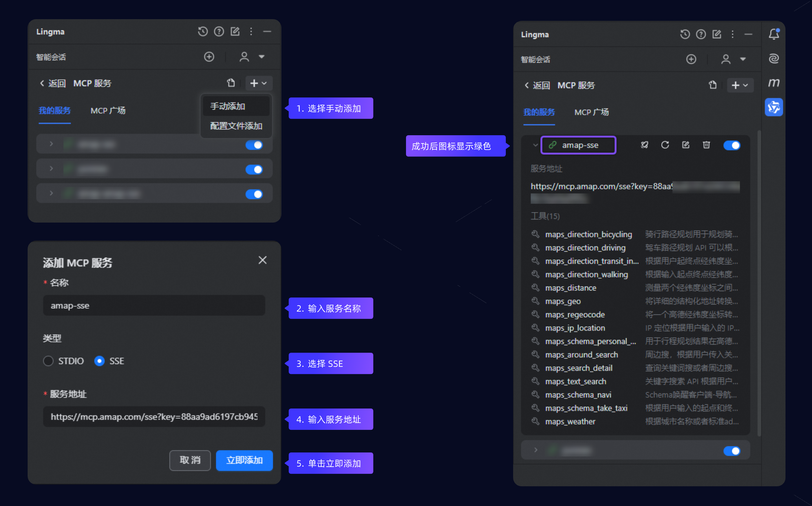Toggle the bottom blurred service switch in right panel
The width and height of the screenshot is (812, 506).
pos(732,451)
